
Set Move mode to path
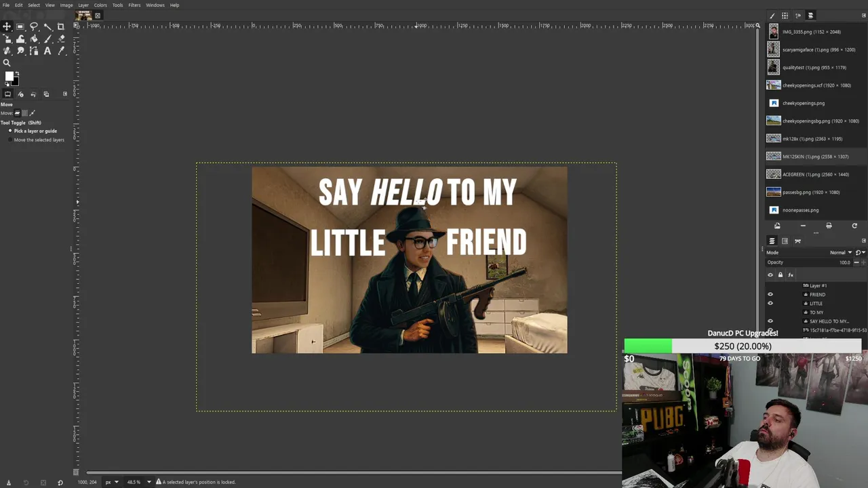33,113
